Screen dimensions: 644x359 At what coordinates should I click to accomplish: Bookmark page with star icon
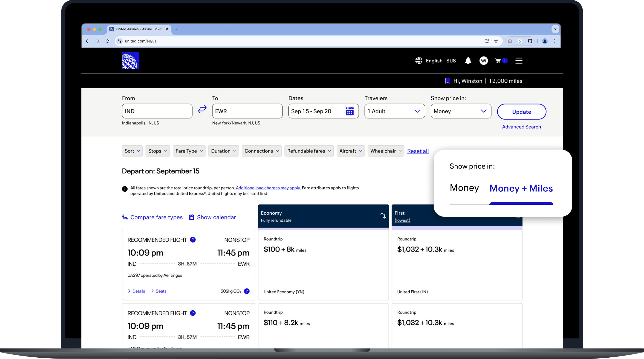496,41
